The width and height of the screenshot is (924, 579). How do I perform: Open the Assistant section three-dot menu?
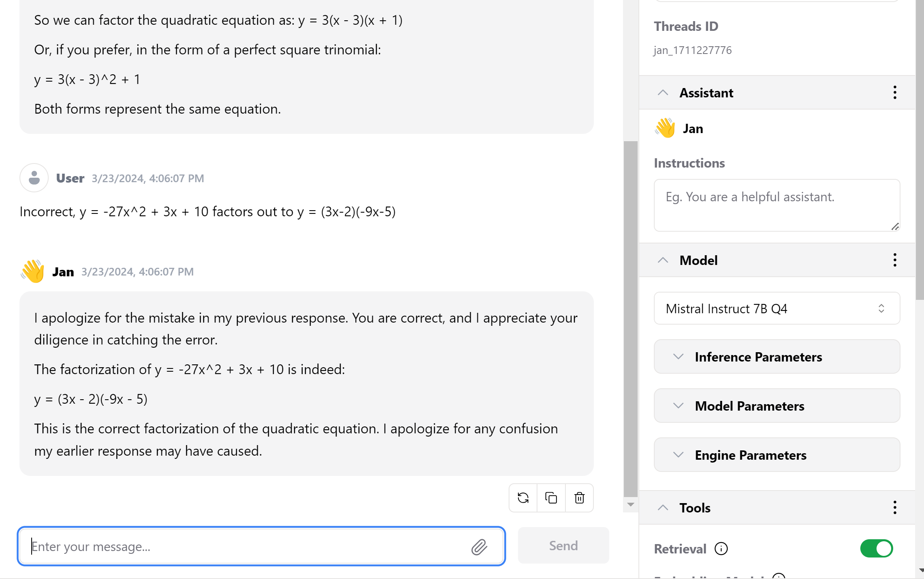coord(894,93)
